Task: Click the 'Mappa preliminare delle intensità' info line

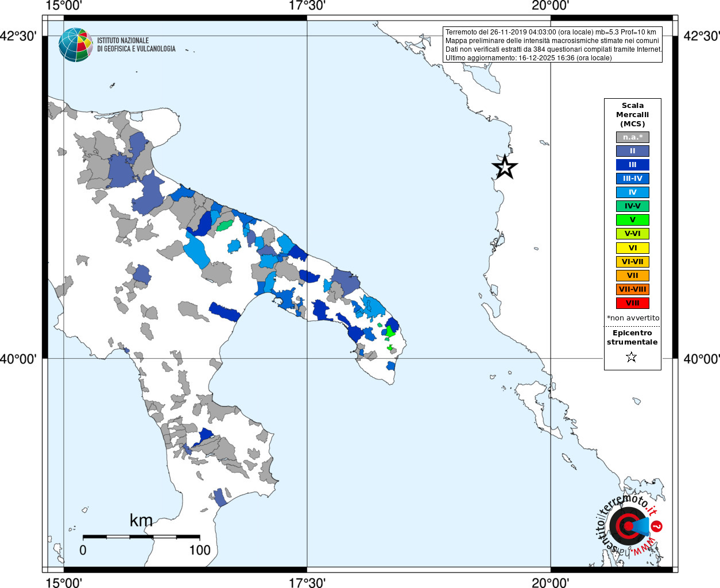Action: coord(552,41)
